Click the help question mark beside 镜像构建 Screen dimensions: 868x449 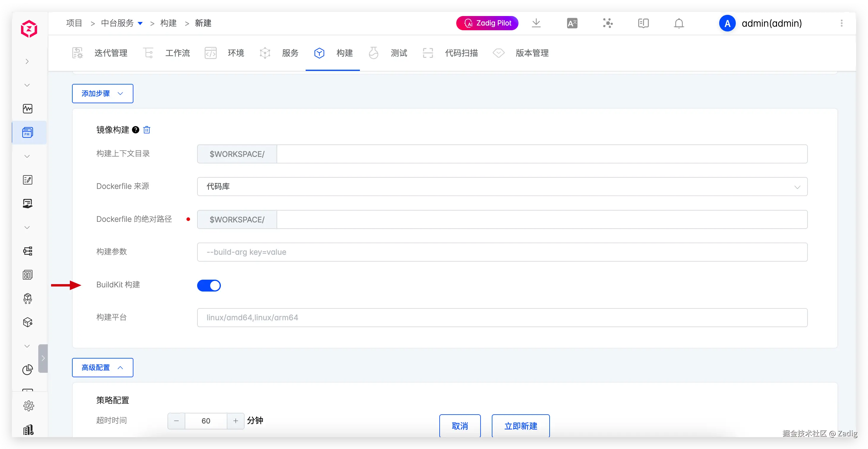pos(135,130)
